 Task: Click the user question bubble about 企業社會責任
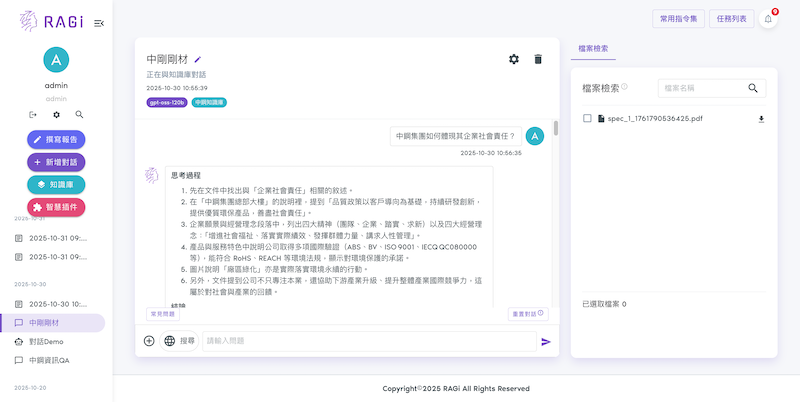click(x=456, y=136)
